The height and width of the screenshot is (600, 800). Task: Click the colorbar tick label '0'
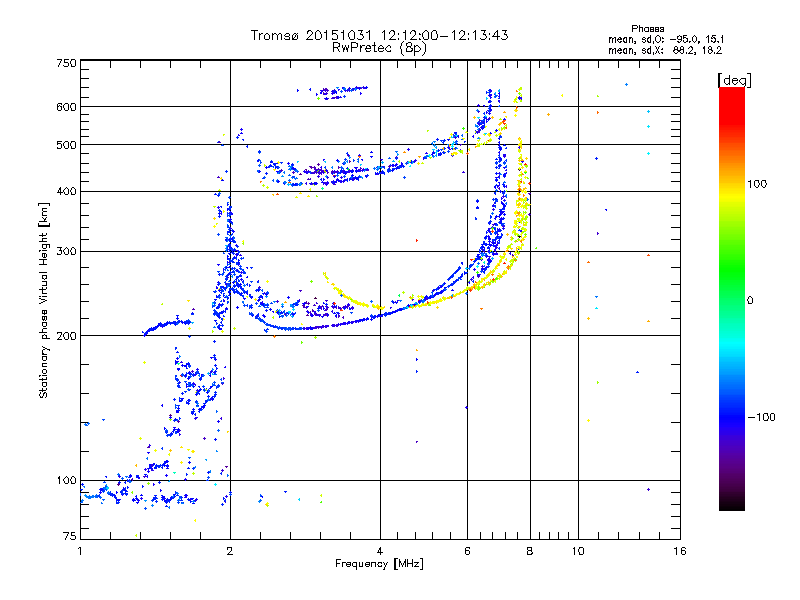click(x=750, y=301)
